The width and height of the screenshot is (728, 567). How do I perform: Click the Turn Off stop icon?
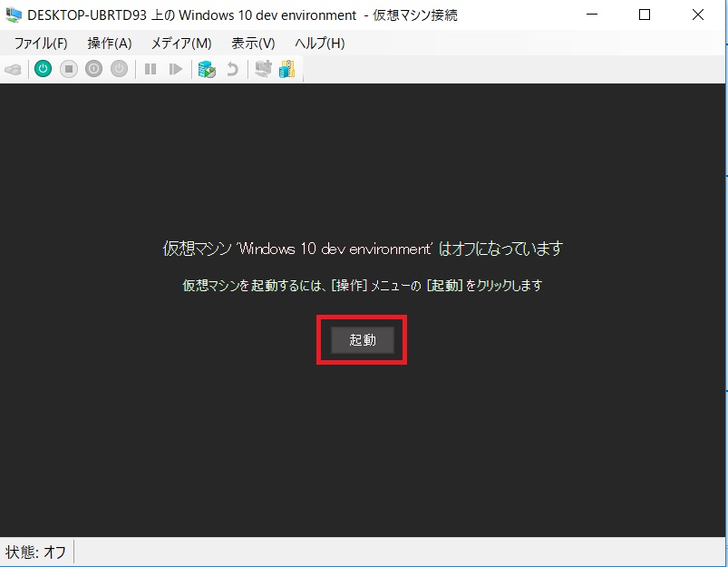point(69,69)
